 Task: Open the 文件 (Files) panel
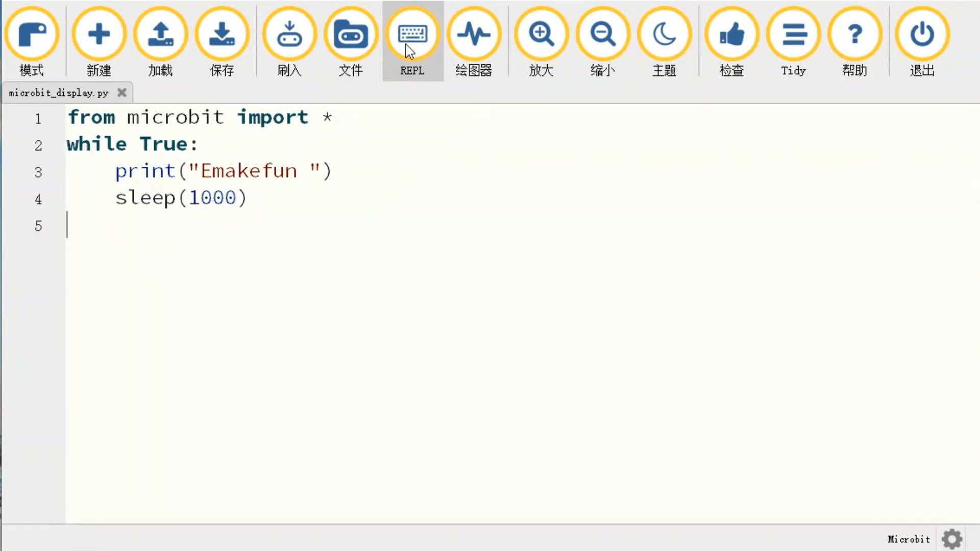[x=351, y=41]
